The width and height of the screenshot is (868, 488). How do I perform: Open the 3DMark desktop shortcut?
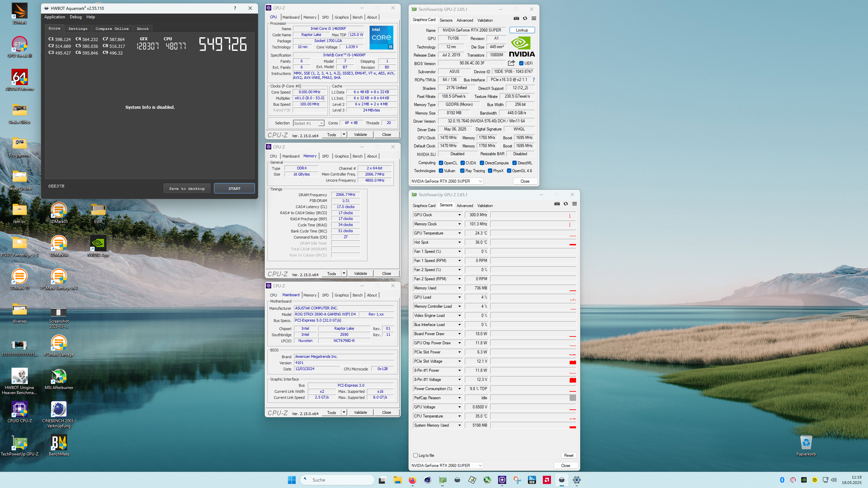[x=19, y=14]
